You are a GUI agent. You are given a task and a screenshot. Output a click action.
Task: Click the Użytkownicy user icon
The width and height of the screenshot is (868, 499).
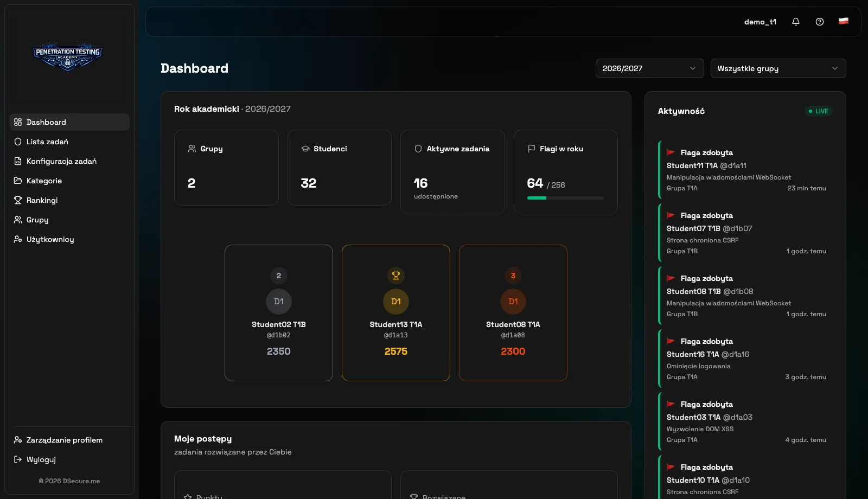pyautogui.click(x=18, y=239)
